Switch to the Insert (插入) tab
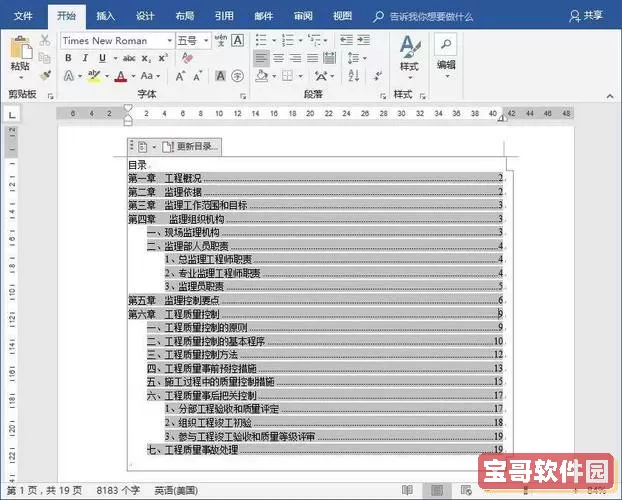The image size is (622, 500). pos(106,16)
